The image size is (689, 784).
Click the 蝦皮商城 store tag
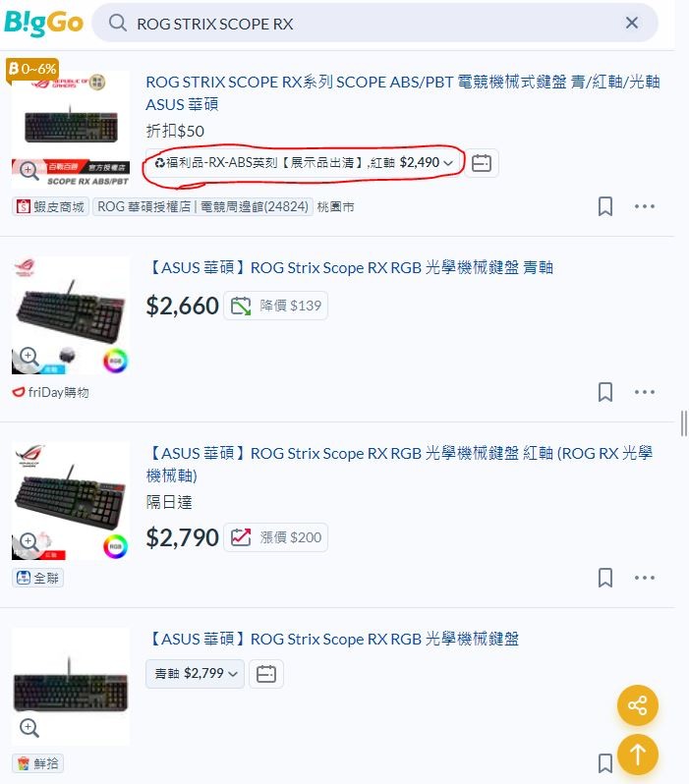click(50, 206)
